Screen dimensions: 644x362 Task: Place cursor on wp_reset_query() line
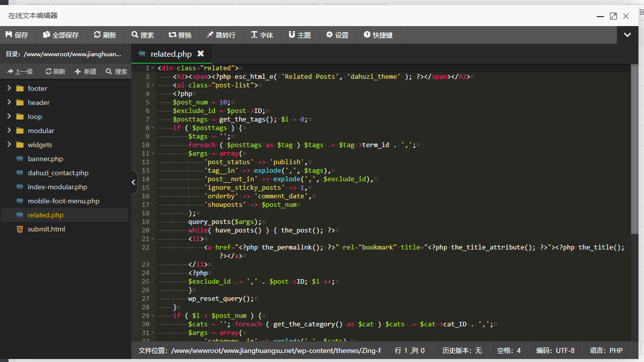(x=221, y=299)
